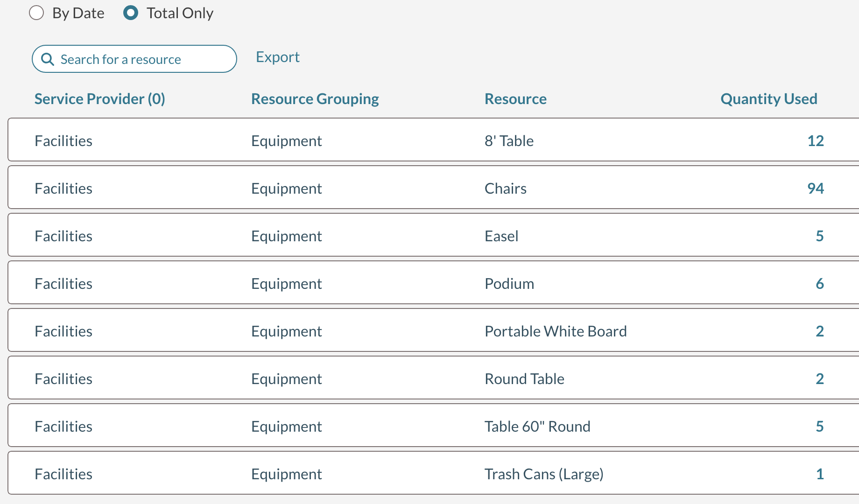Click the Podium resource name
Viewport: 859px width, 504px height.
[x=509, y=283]
